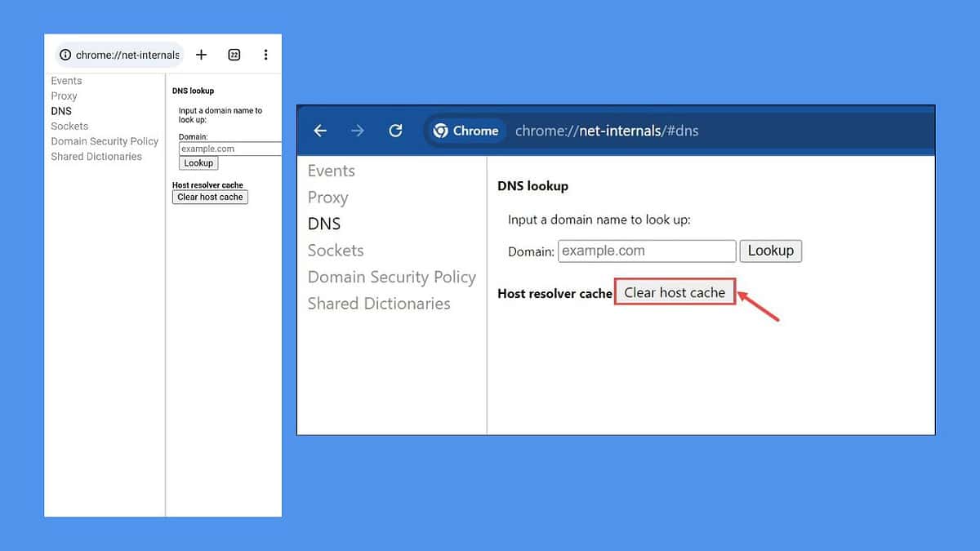Open Chrome's three-dot menu
This screenshot has width=980, height=551.
(265, 55)
